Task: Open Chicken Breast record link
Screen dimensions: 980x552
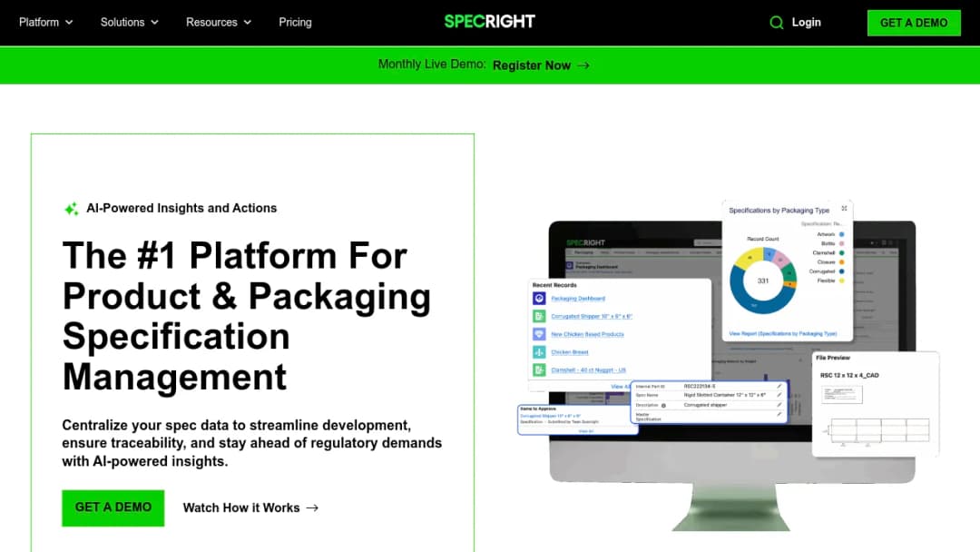Action: [x=569, y=352]
